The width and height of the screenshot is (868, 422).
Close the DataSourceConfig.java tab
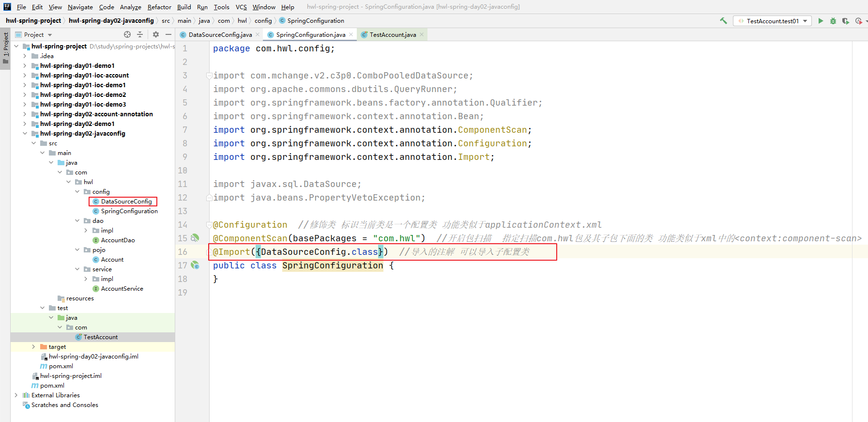258,34
